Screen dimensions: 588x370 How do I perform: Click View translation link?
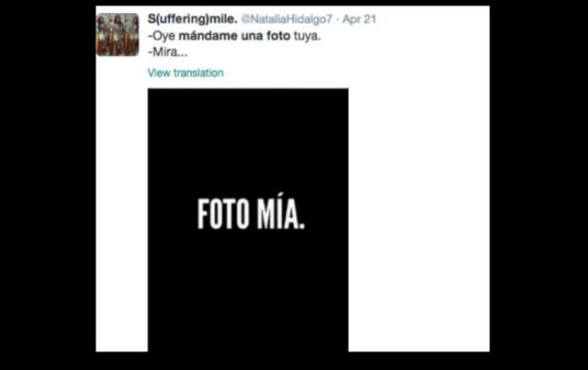tap(186, 73)
